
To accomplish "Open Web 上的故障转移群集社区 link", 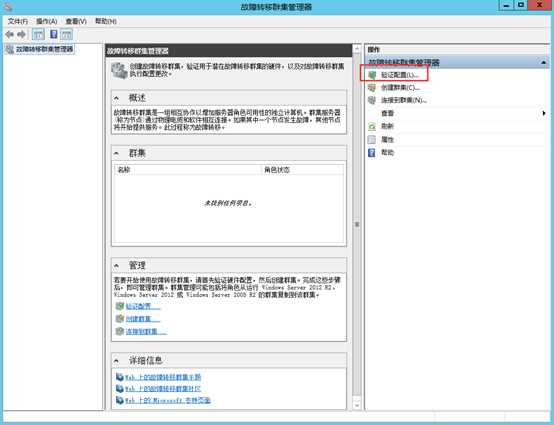I will [x=163, y=389].
